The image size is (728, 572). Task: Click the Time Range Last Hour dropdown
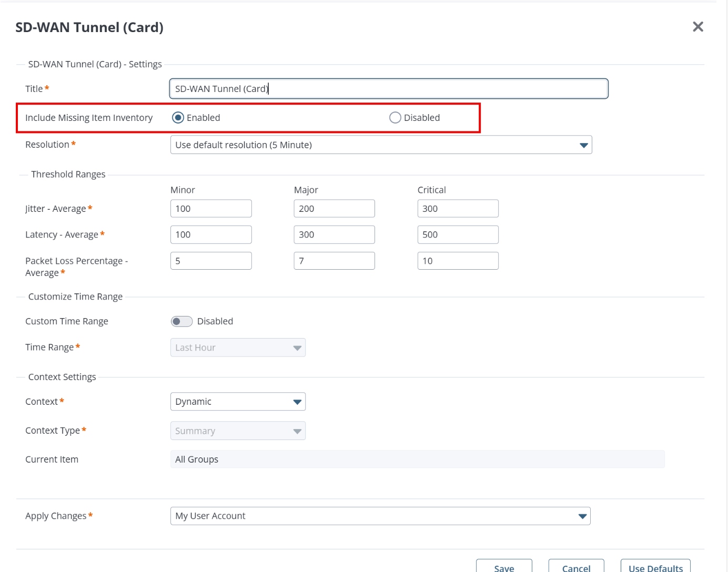click(238, 348)
